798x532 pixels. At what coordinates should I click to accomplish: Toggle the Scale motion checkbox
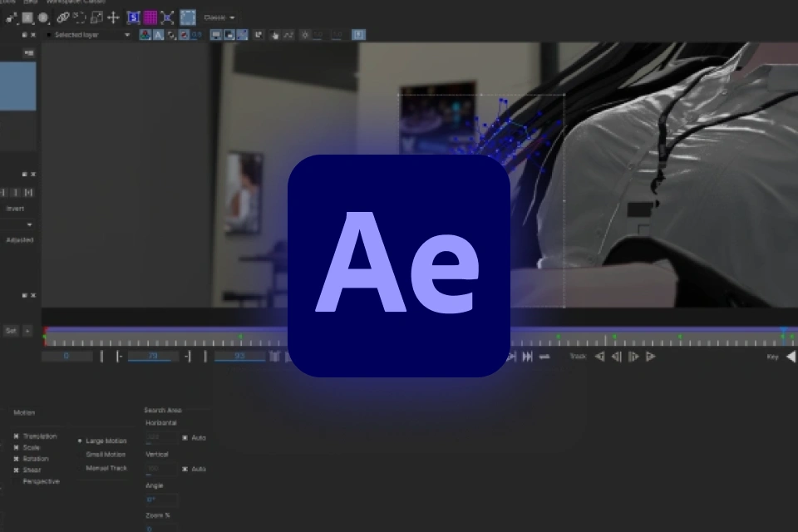(17, 447)
